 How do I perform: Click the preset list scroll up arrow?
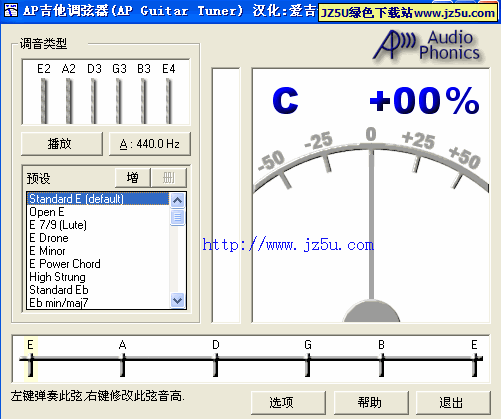(x=177, y=200)
